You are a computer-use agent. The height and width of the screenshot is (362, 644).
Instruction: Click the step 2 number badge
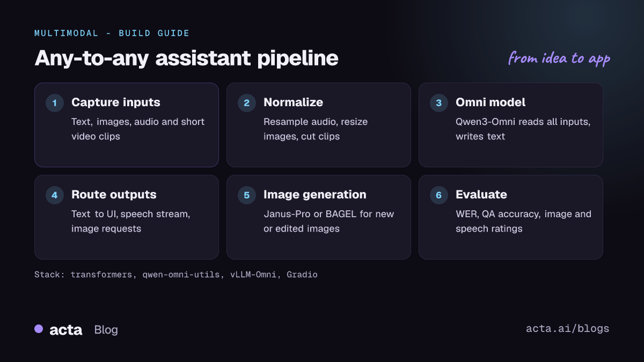(247, 103)
